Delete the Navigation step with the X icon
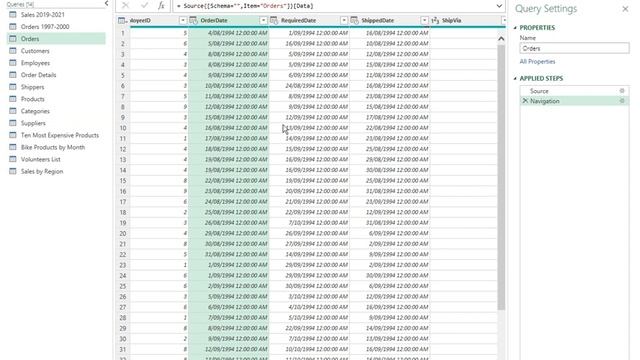 [525, 101]
